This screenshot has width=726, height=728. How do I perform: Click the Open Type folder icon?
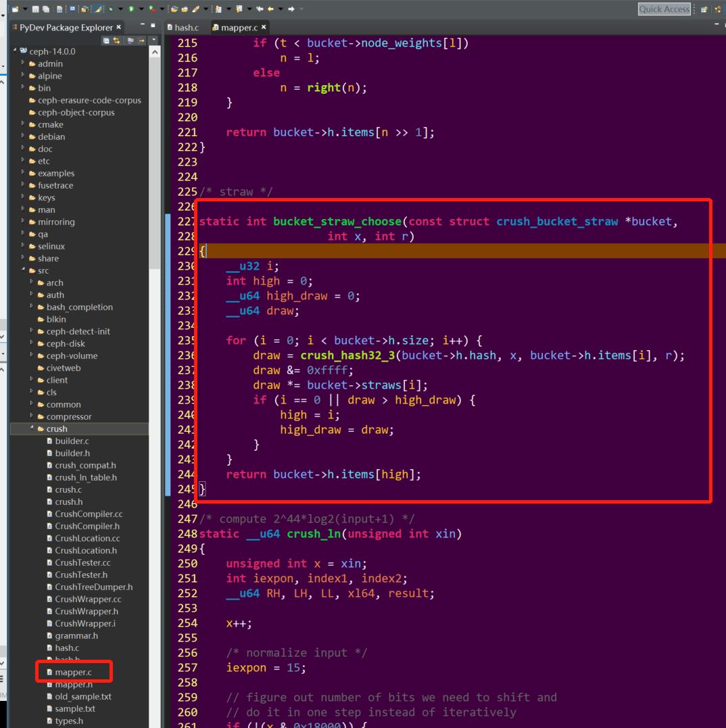pos(174,9)
